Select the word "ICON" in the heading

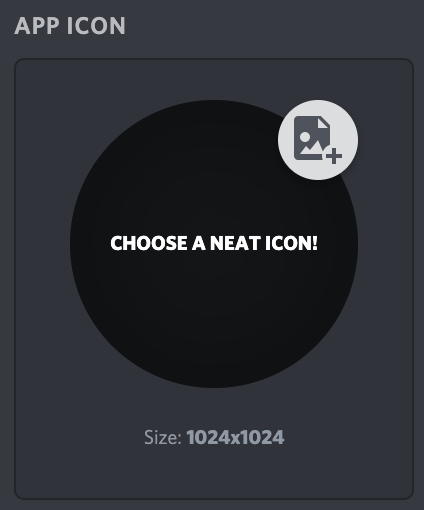point(96,26)
